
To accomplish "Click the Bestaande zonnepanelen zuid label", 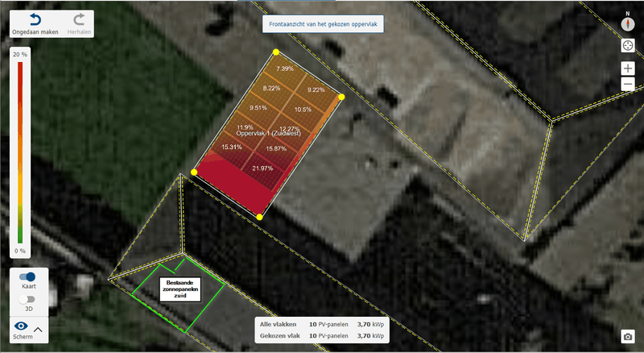I will click(x=180, y=289).
